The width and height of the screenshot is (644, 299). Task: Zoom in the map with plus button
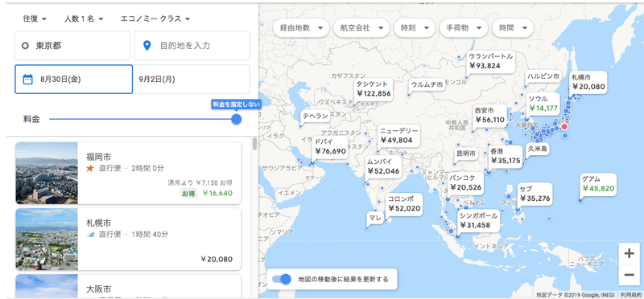tap(629, 253)
